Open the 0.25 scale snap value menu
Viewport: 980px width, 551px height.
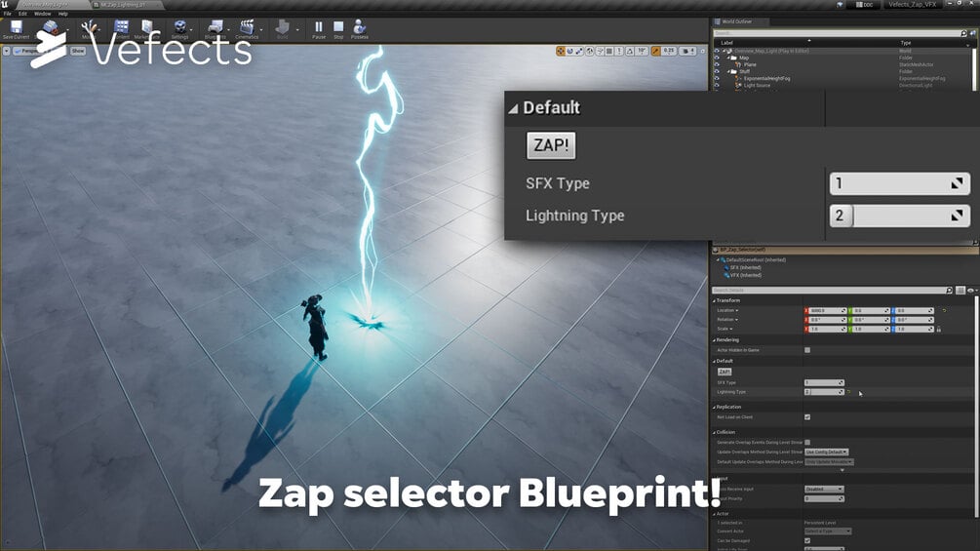tap(669, 52)
